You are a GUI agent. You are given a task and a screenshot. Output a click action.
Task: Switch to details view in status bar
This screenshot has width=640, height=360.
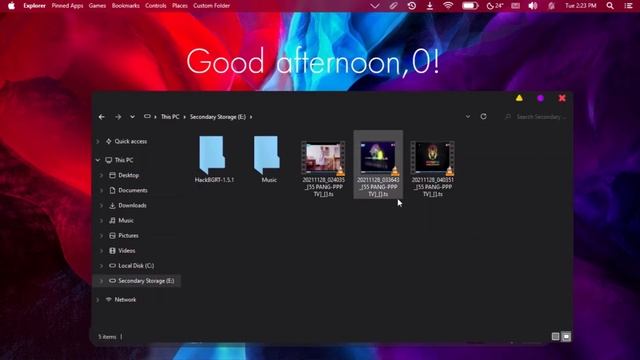coord(555,337)
